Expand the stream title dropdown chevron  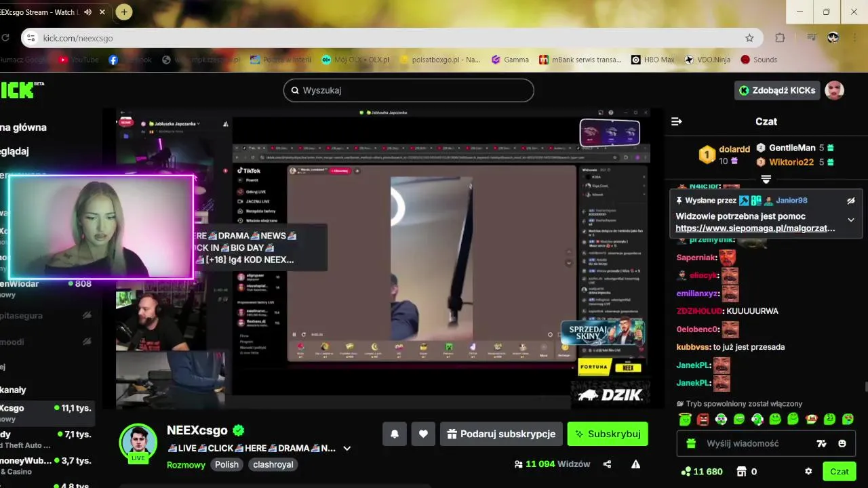pos(347,449)
